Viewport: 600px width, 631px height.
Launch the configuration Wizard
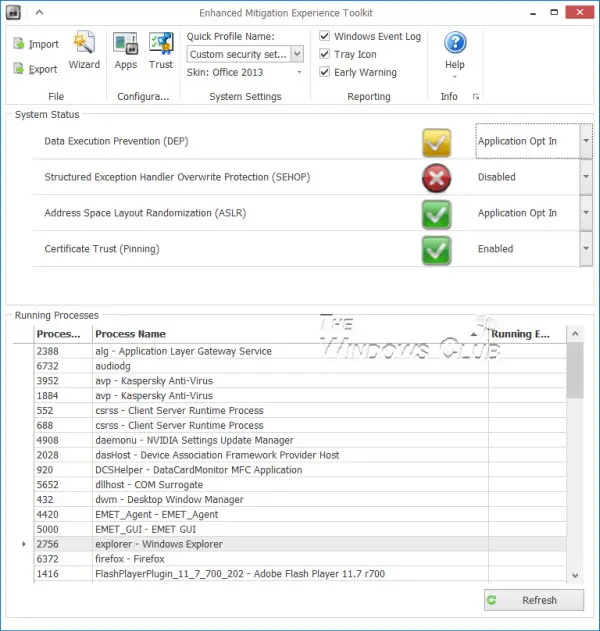pyautogui.click(x=84, y=51)
